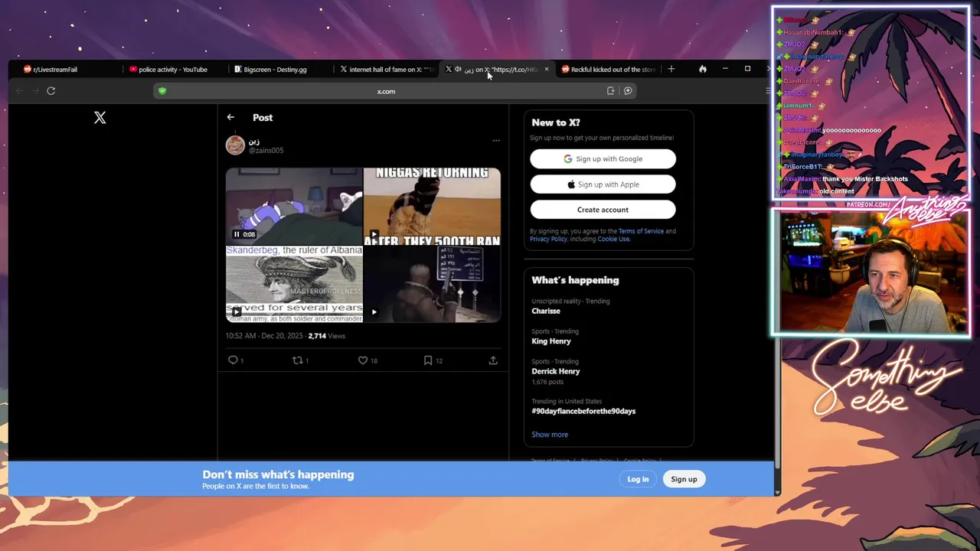The height and width of the screenshot is (551, 980).
Task: Sign up with Apple
Action: click(603, 184)
